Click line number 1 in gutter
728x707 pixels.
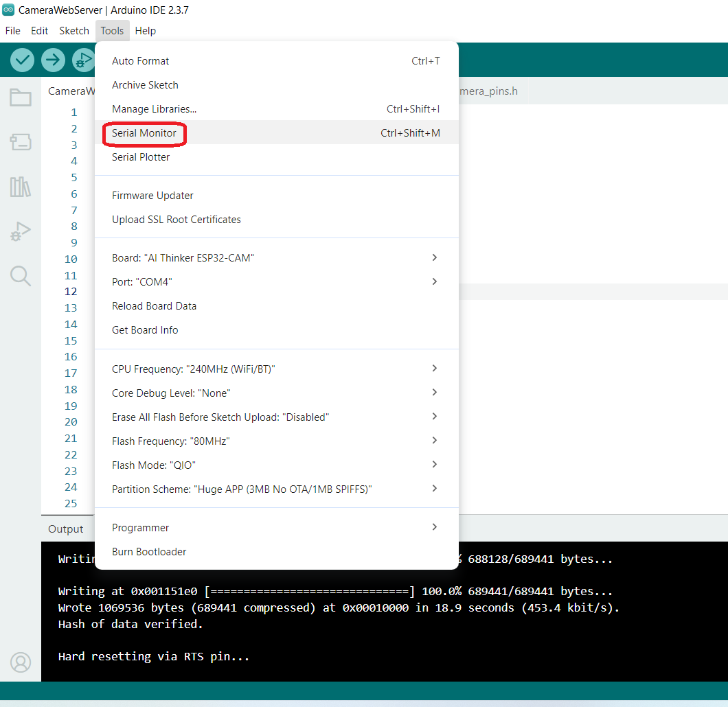pos(73,113)
